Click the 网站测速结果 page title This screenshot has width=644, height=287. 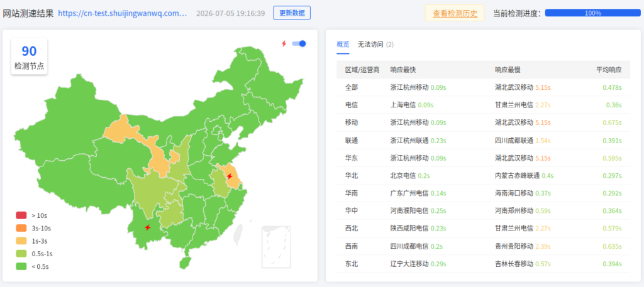(28, 13)
